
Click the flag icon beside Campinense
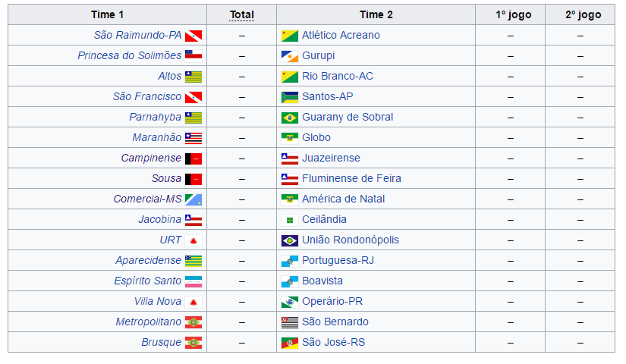coord(193,158)
